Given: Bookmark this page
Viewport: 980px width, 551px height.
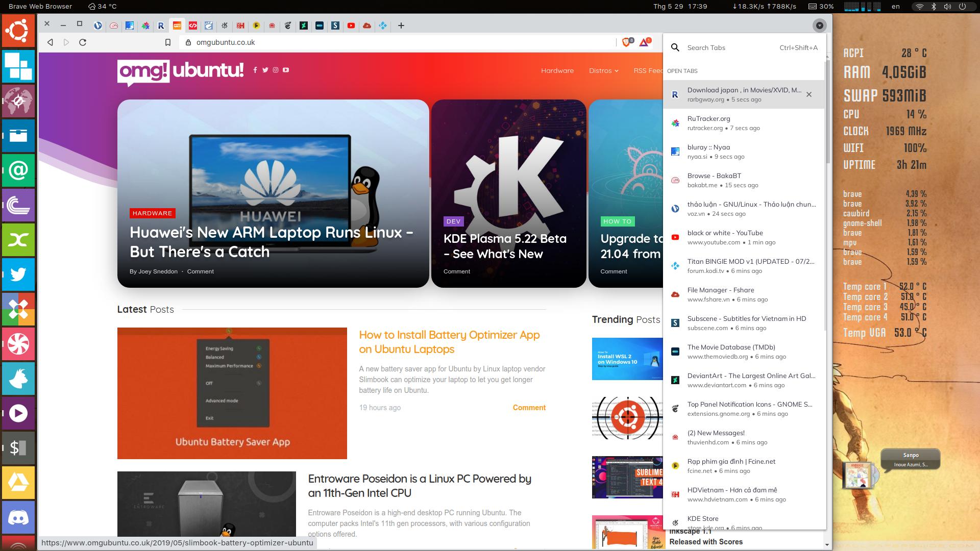Looking at the screenshot, I should (x=167, y=42).
